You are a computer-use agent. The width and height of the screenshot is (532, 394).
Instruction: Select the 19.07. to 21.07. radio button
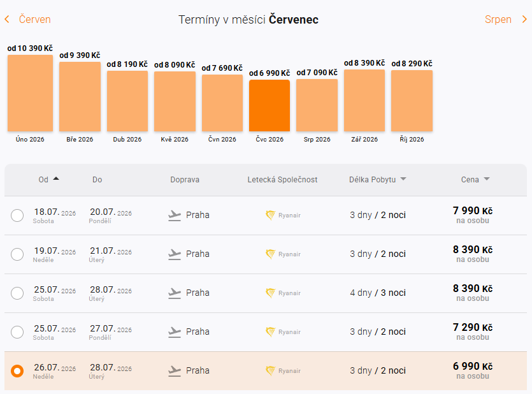[17, 254]
